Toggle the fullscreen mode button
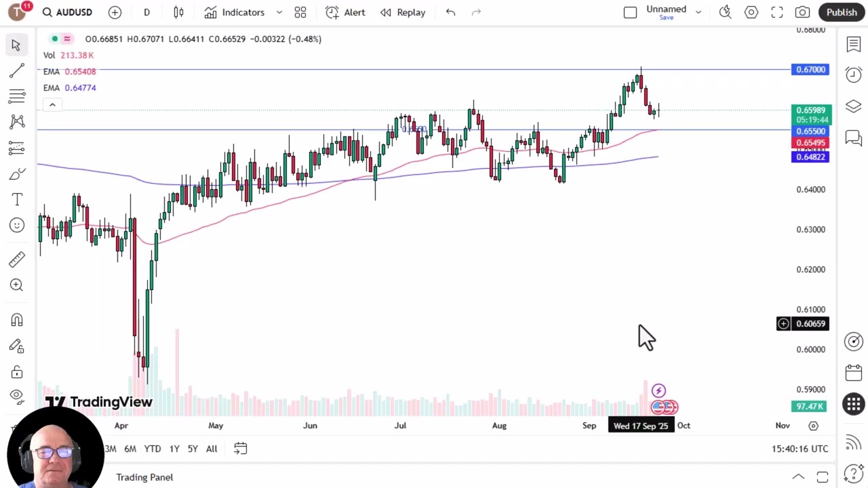This screenshot has width=868, height=488. pyautogui.click(x=777, y=12)
